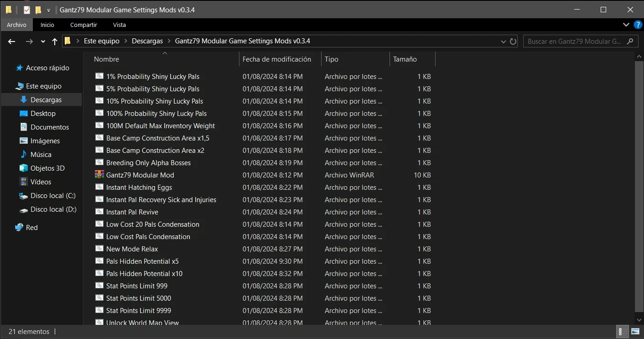This screenshot has width=644, height=339.
Task: Open the Archivo ribbon tab
Action: (x=16, y=25)
